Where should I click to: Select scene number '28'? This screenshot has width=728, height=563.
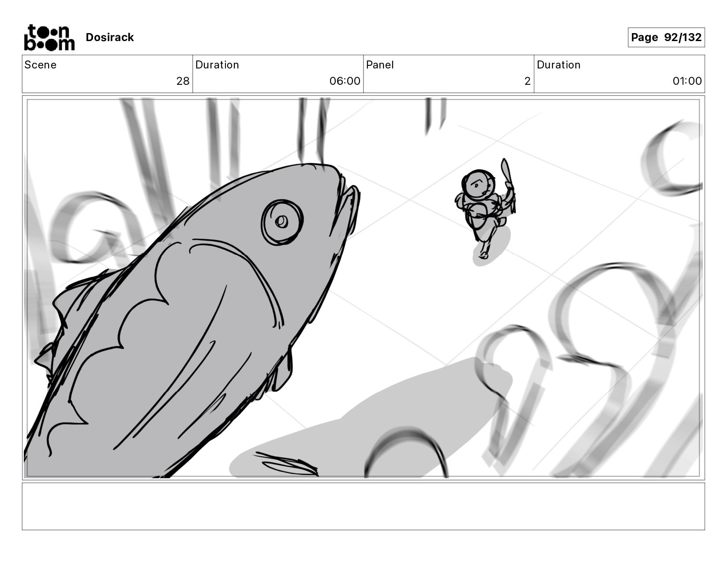(x=183, y=81)
